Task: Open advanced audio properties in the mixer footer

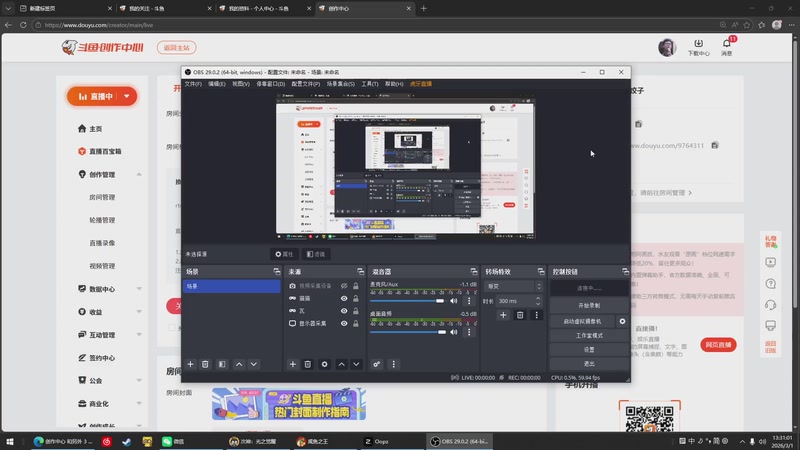Action: [377, 364]
